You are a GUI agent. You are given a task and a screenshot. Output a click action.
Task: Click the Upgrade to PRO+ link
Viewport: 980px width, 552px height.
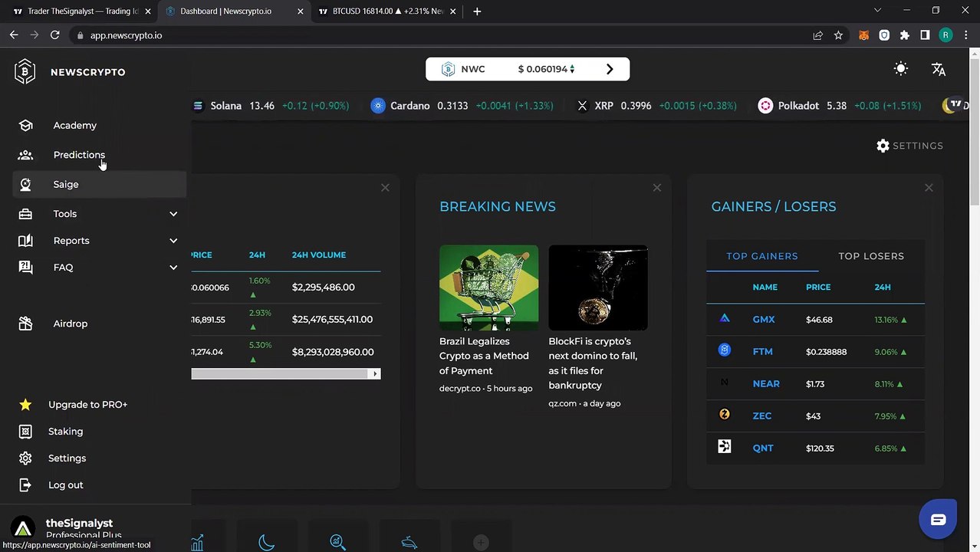click(x=87, y=405)
